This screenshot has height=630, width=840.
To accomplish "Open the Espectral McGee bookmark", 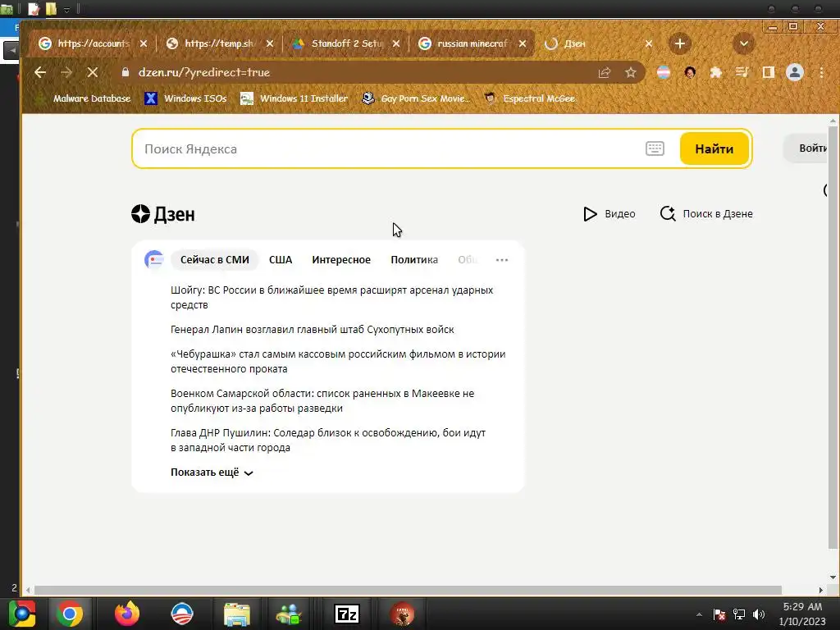I will click(x=529, y=98).
